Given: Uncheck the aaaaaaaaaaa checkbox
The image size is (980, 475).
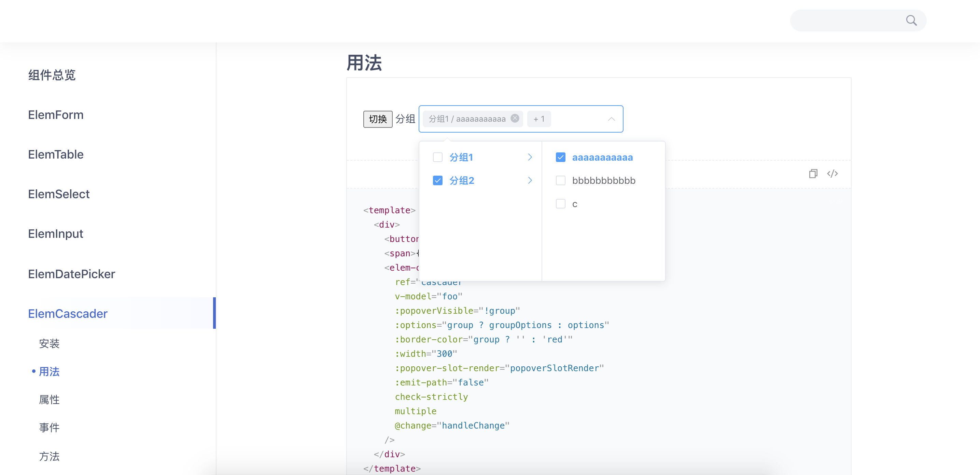Looking at the screenshot, I should tap(560, 157).
